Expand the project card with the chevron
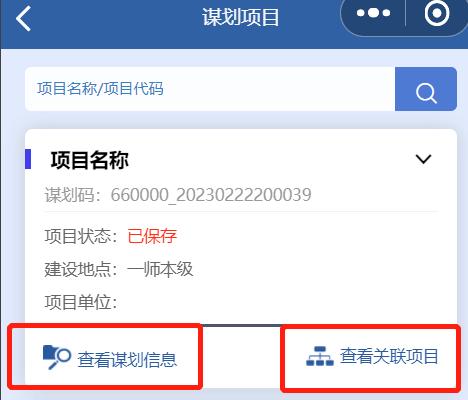The width and height of the screenshot is (468, 400). (x=423, y=159)
